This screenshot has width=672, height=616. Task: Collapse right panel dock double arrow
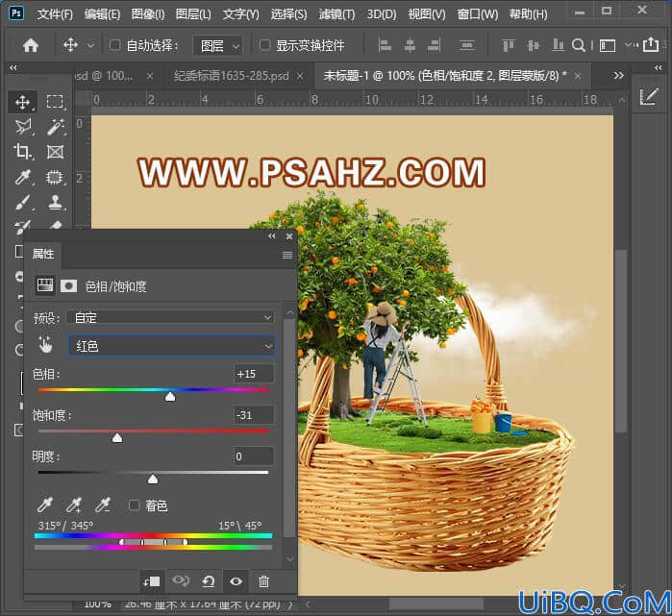(x=659, y=67)
